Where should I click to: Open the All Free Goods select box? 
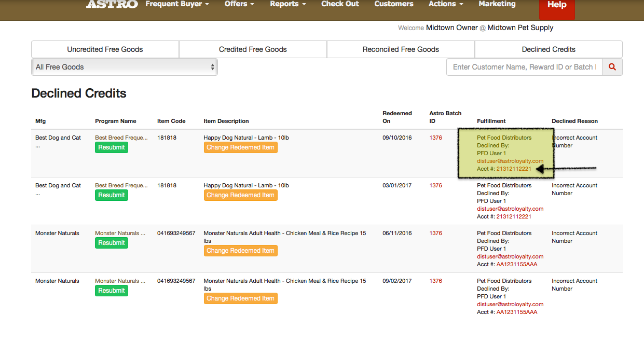point(125,67)
